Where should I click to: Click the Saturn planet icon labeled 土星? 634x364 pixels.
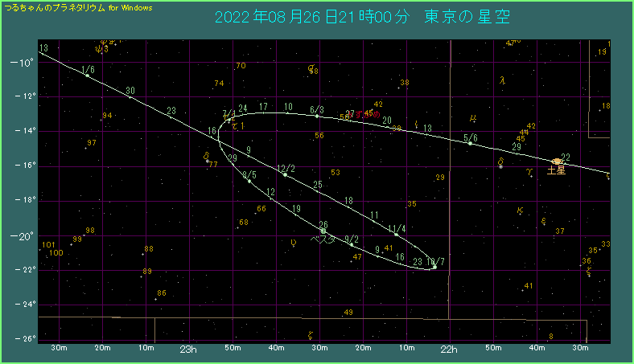click(557, 162)
